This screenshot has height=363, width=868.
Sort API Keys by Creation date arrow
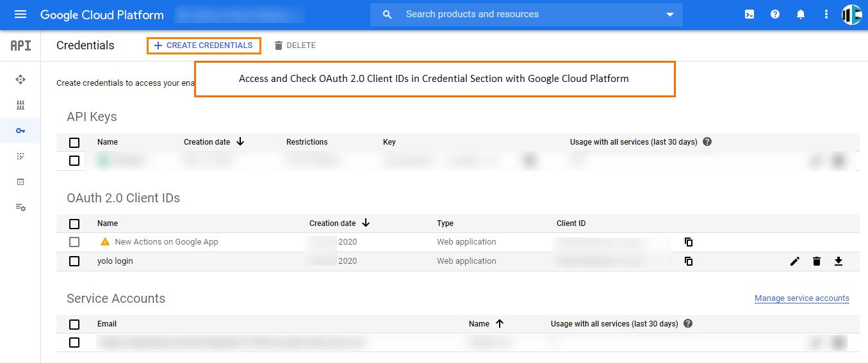click(x=240, y=141)
